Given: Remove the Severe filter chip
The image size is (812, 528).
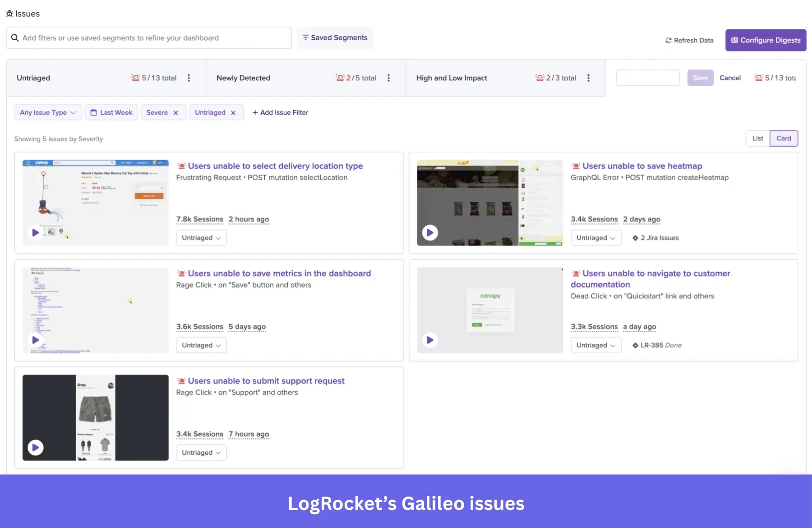Looking at the screenshot, I should pos(176,112).
